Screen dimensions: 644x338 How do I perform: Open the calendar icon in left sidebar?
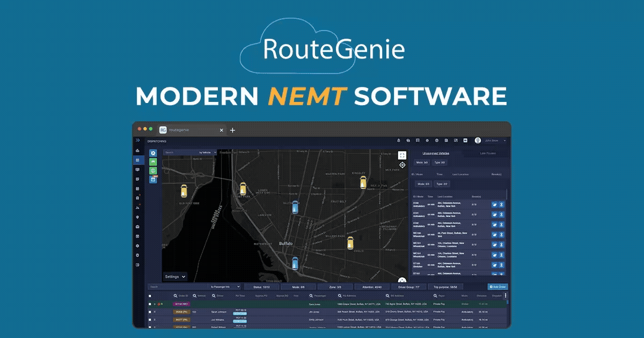pos(138,189)
